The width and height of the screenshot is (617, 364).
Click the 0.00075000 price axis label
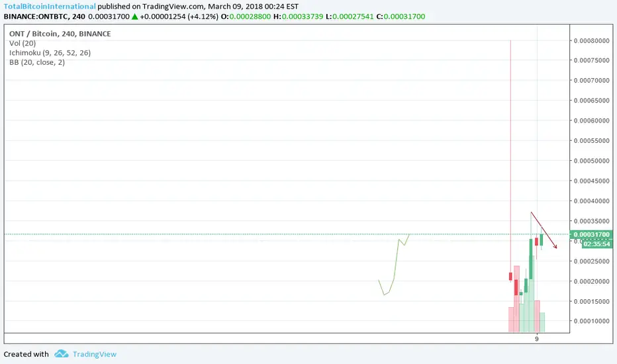click(591, 60)
